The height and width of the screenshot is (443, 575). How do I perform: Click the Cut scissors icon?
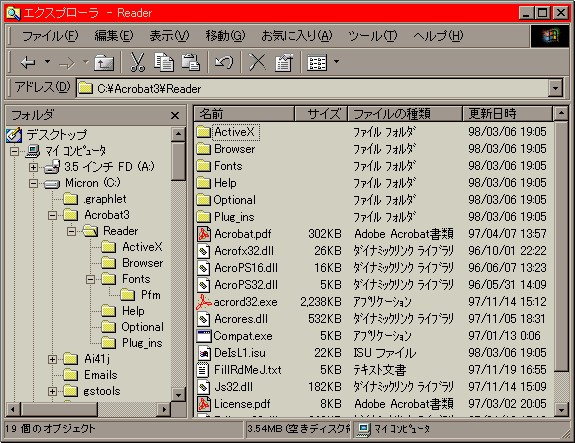click(138, 62)
